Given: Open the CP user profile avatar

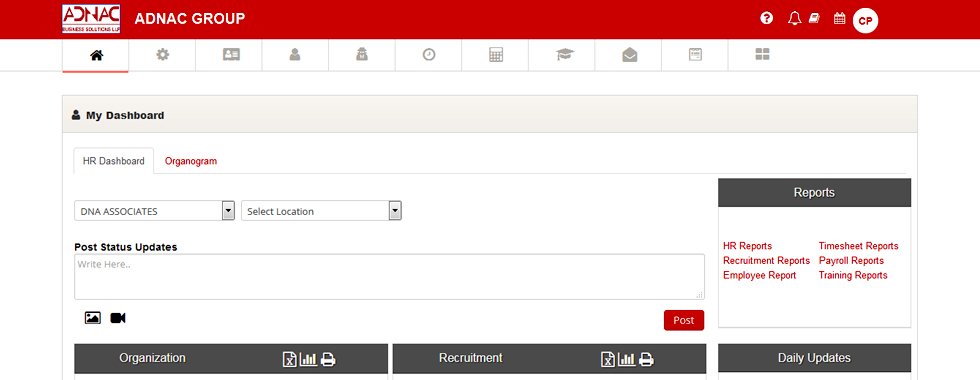Looking at the screenshot, I should pos(866,21).
